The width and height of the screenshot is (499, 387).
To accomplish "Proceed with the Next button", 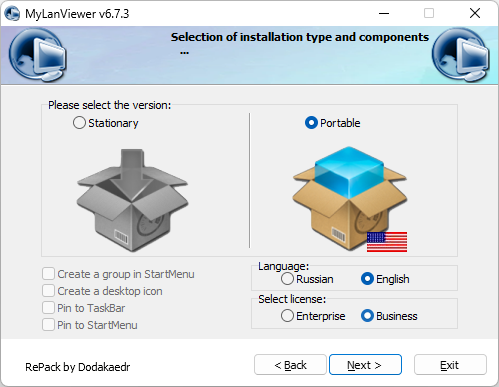I will click(x=365, y=365).
